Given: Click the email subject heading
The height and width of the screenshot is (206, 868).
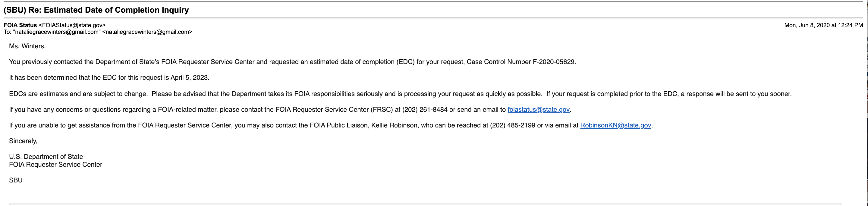Looking at the screenshot, I should [x=96, y=10].
